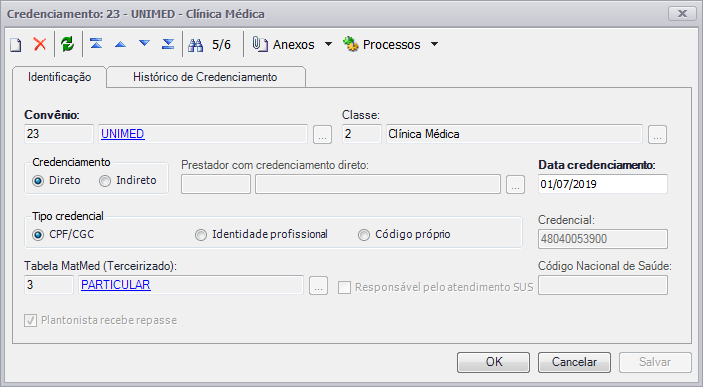Confirm with the OK button
The image size is (703, 387).
494,362
